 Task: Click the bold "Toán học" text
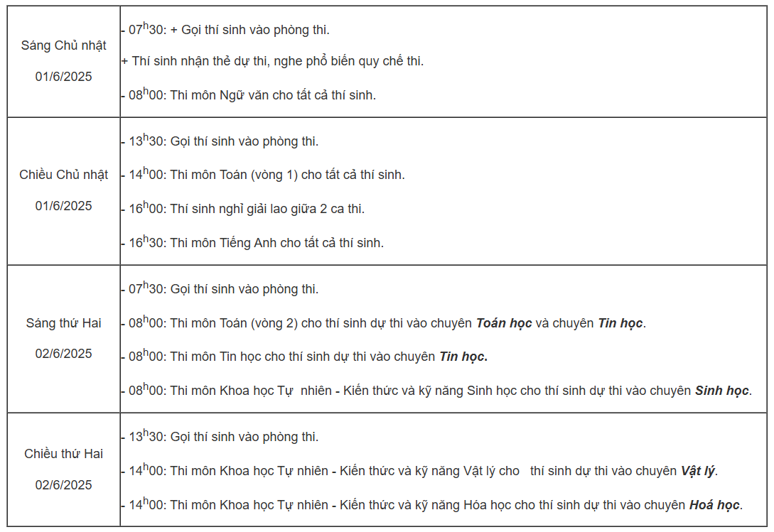pyautogui.click(x=503, y=323)
